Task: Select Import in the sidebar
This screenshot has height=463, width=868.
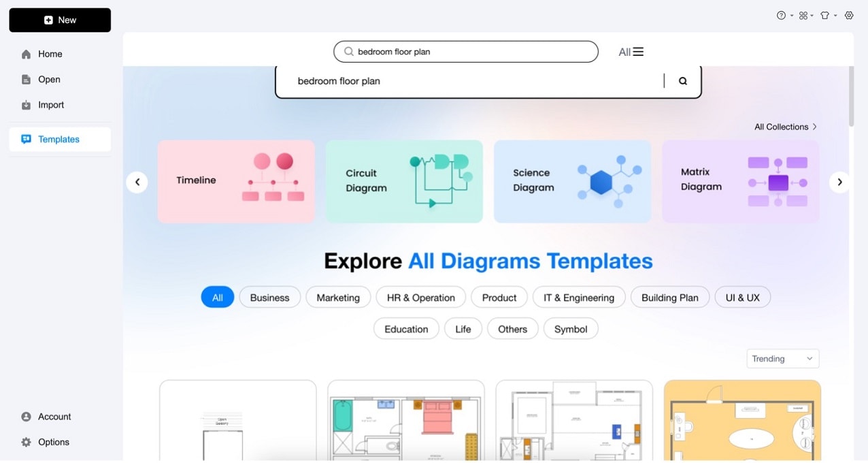Action: [x=51, y=105]
